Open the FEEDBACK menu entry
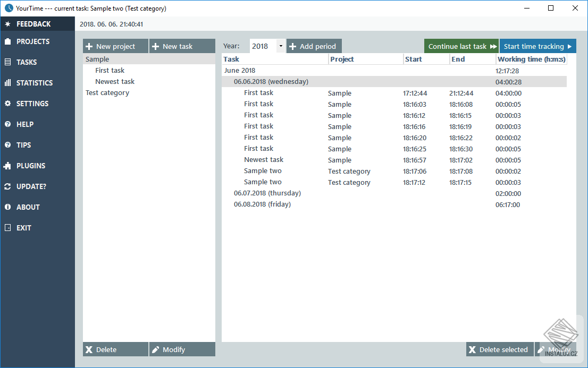The height and width of the screenshot is (368, 588). (38, 24)
